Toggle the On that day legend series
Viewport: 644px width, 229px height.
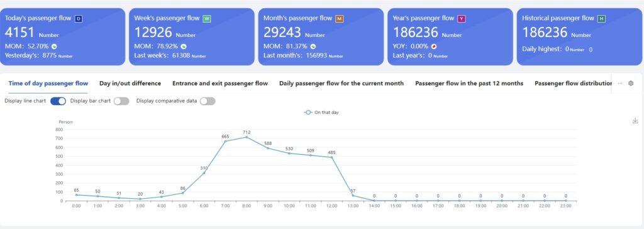pyautogui.click(x=321, y=112)
